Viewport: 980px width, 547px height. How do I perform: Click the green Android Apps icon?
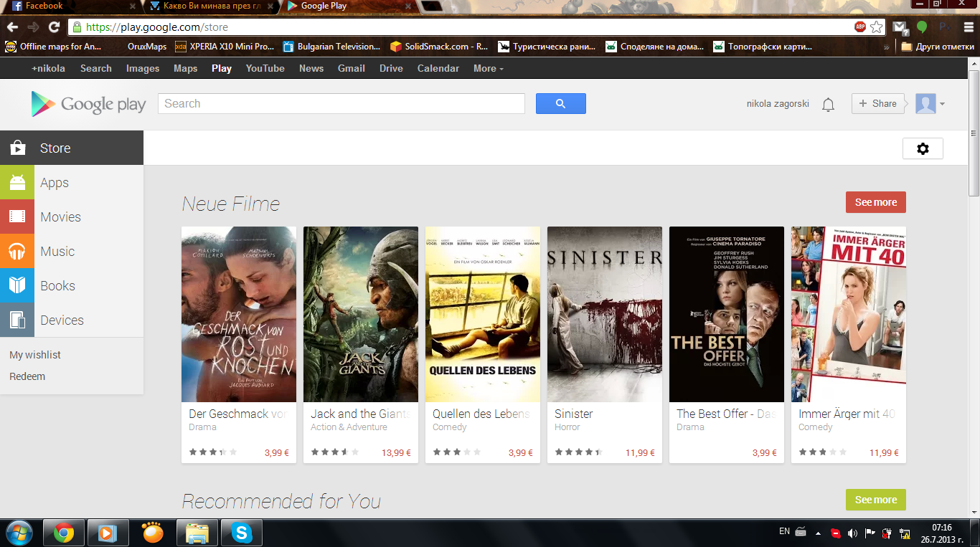[x=17, y=182]
